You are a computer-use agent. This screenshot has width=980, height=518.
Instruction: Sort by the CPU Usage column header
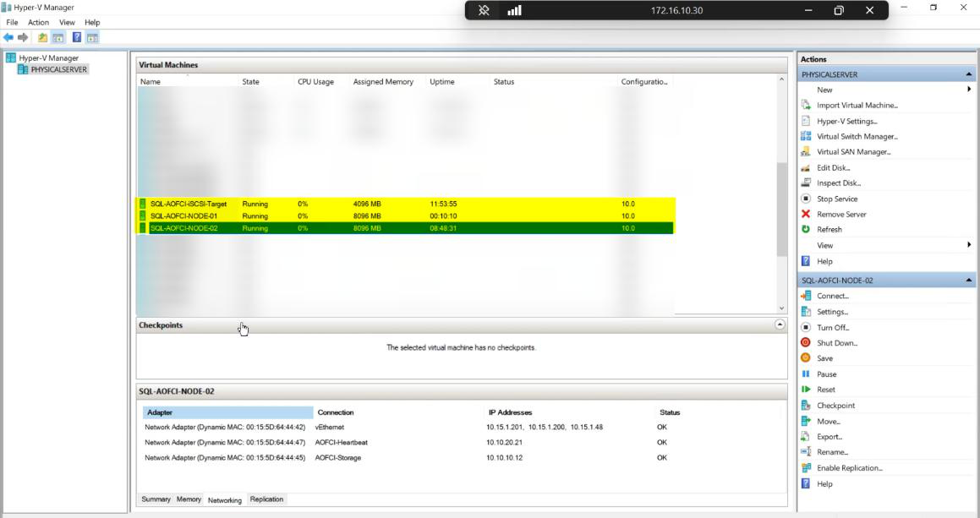[322, 82]
